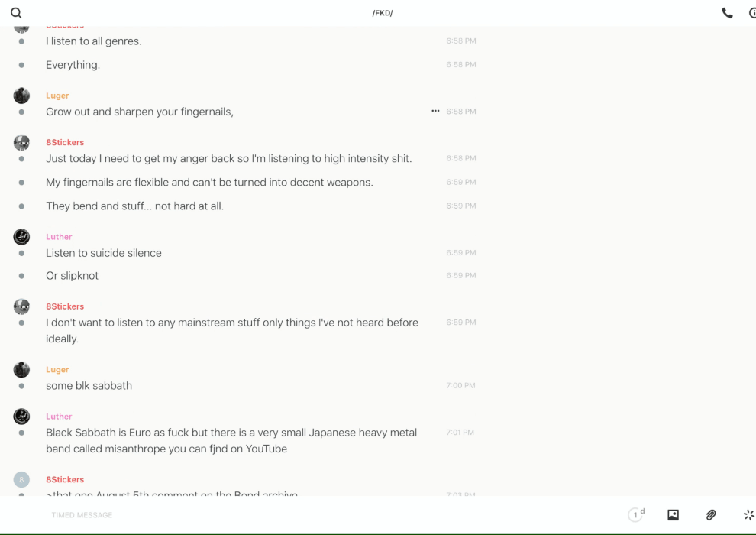Viewport: 756px width, 535px height.
Task: Click the Luger name above "some blk sabbath"
Action: point(57,370)
